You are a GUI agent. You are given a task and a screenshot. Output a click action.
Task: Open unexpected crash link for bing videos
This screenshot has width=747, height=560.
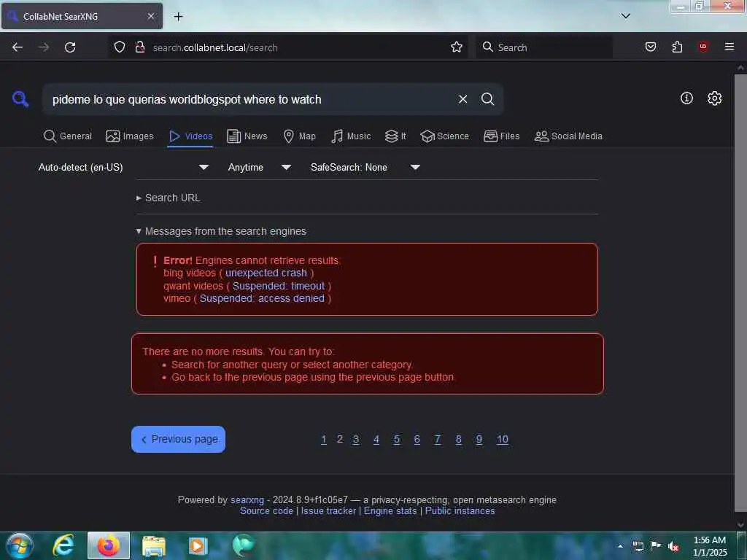pos(266,273)
